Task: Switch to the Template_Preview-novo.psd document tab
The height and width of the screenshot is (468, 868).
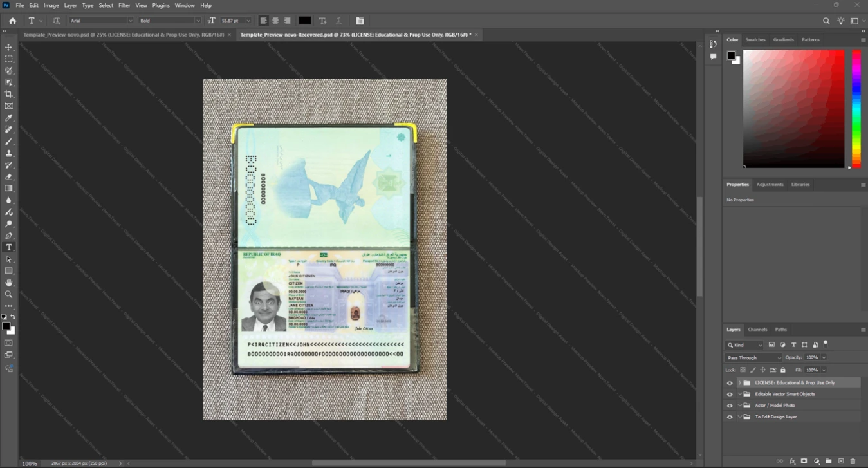Action: [124, 35]
